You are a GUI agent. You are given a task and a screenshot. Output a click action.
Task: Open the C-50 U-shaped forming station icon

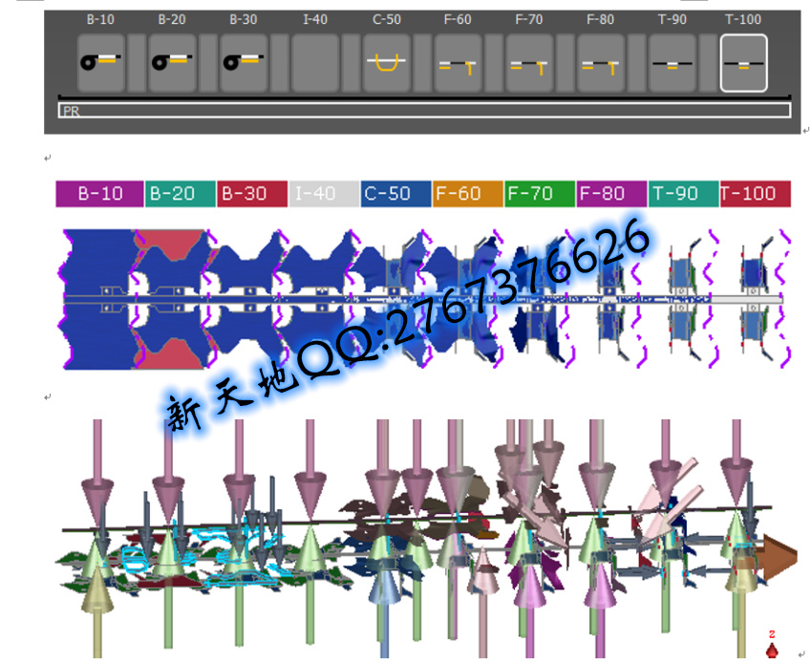pos(386,63)
